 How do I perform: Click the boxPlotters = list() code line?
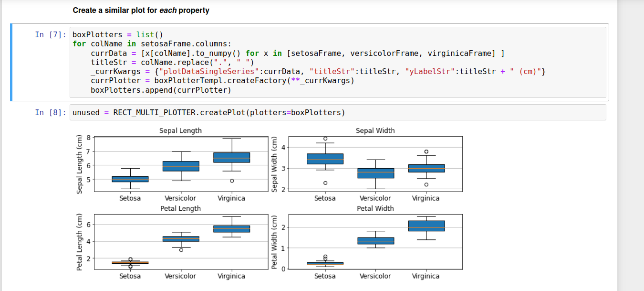tap(118, 35)
